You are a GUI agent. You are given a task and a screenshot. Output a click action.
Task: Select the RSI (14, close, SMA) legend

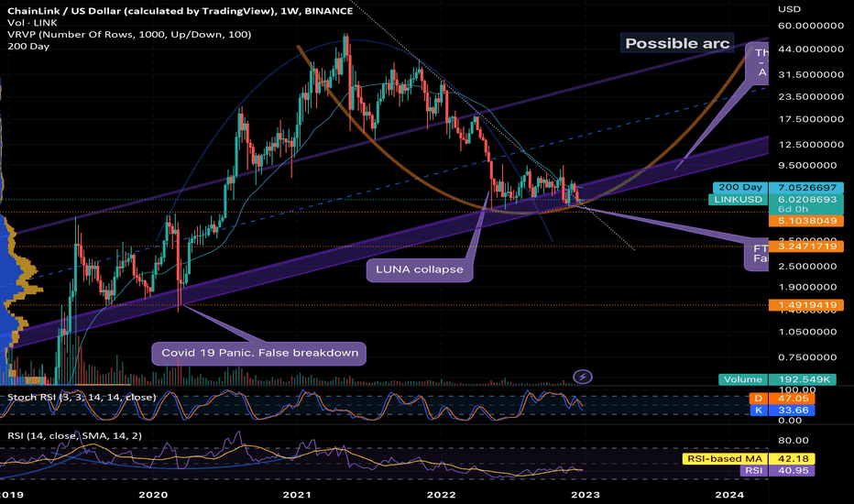74,436
